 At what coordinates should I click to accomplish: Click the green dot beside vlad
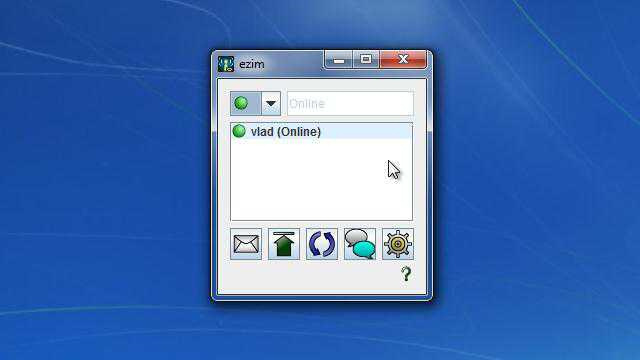coord(239,131)
